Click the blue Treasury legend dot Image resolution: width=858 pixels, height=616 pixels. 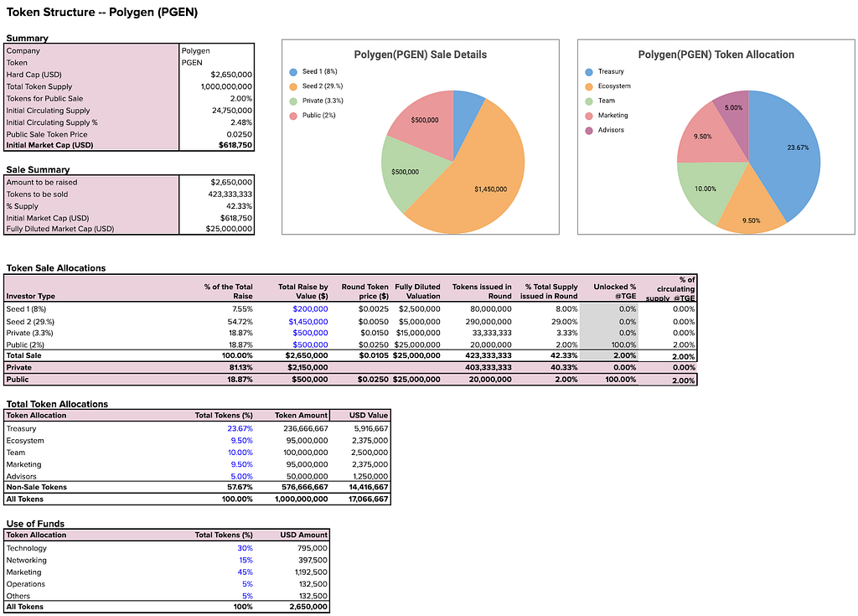589,72
